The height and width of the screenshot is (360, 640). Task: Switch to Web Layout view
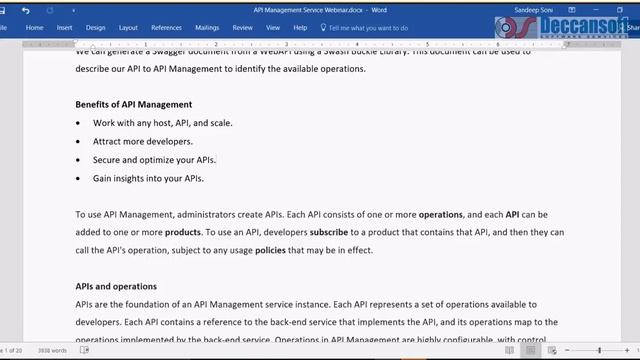click(x=552, y=350)
